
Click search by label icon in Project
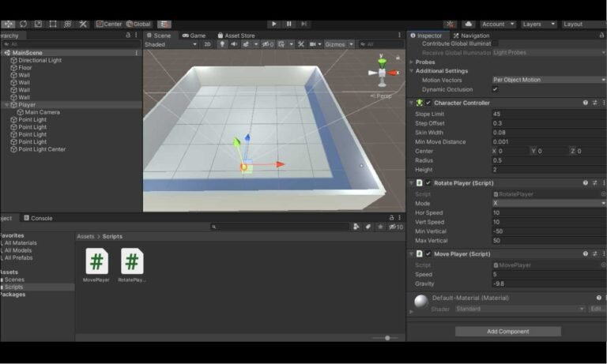pos(368,227)
